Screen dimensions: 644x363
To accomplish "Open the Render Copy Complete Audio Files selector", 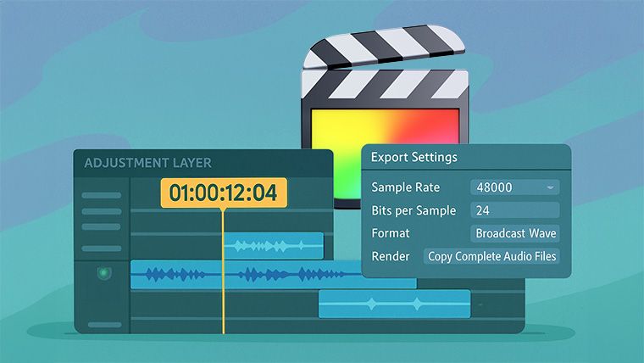I will [x=491, y=256].
